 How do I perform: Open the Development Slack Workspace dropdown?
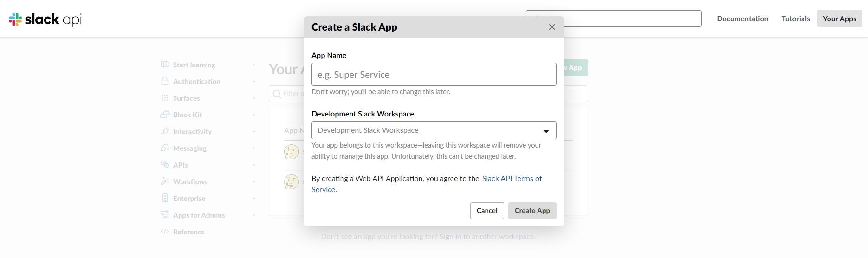434,130
